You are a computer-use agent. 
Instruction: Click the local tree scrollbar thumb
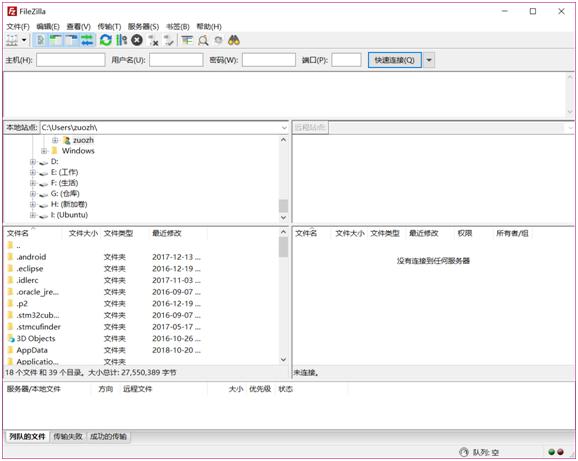tap(283, 206)
